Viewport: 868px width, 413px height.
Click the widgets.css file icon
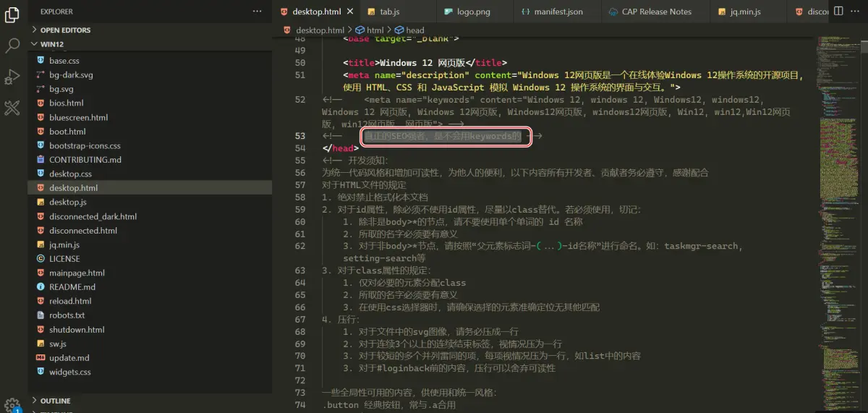pyautogui.click(x=41, y=372)
